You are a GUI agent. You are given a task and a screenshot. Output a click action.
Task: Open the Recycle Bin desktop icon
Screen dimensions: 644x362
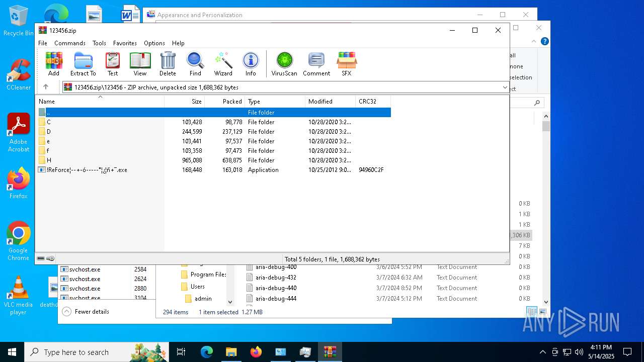point(19,21)
